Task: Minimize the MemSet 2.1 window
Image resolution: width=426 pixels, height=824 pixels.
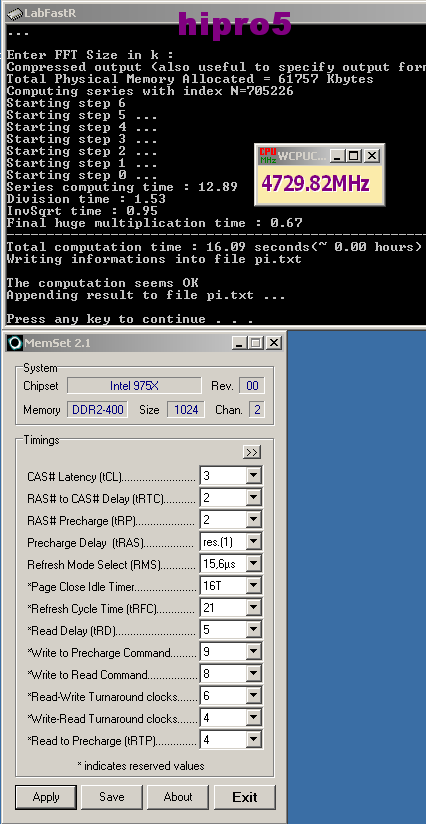Action: coord(240,343)
